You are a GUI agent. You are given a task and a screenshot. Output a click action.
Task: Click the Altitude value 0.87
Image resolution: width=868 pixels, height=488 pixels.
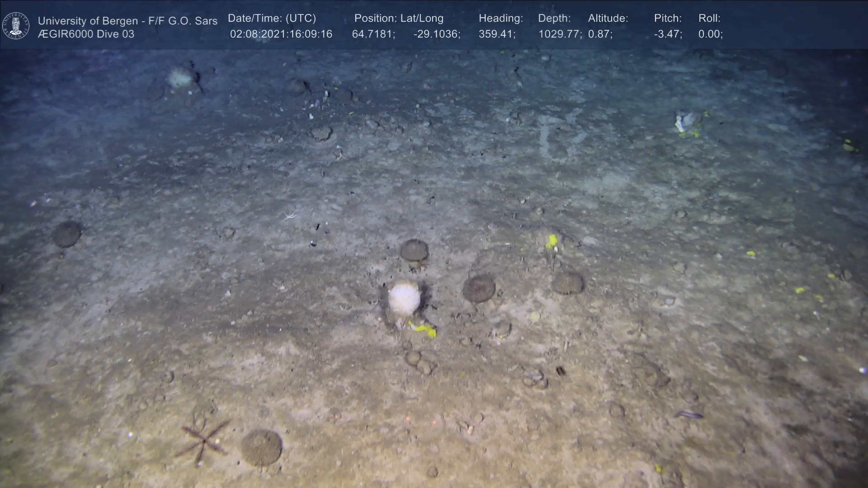[x=599, y=34]
